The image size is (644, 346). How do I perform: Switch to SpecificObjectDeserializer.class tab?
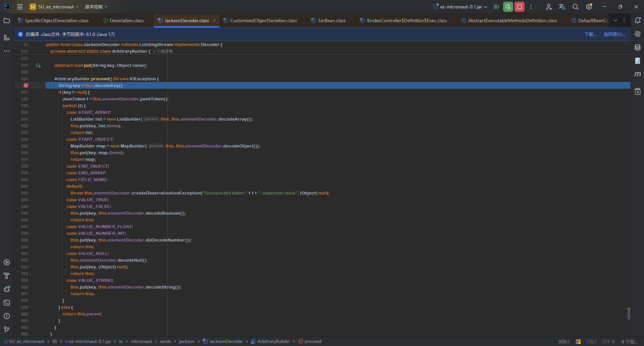tap(53, 20)
